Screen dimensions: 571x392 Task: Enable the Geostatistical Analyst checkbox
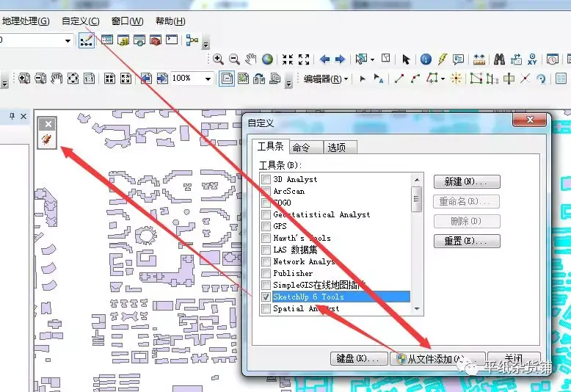click(x=266, y=214)
